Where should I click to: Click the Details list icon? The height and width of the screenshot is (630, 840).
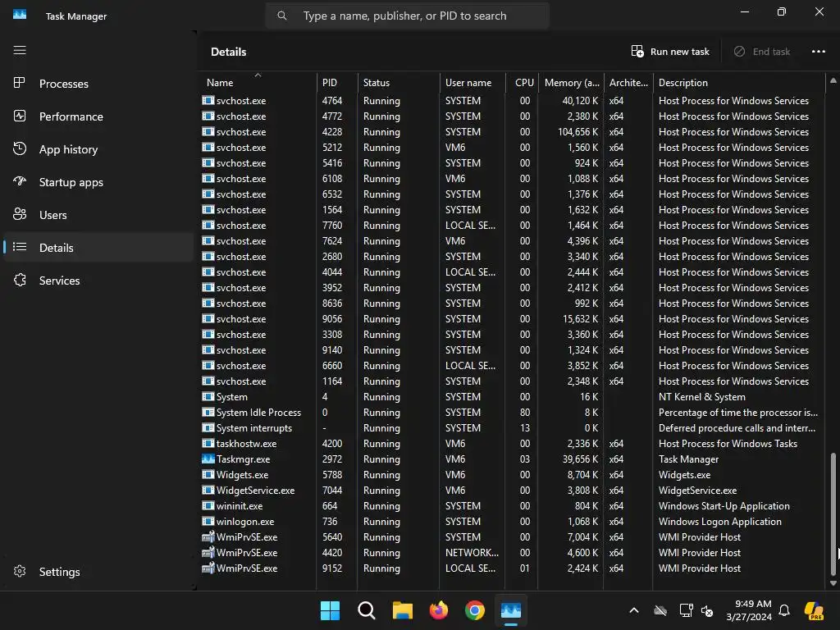[x=20, y=247]
